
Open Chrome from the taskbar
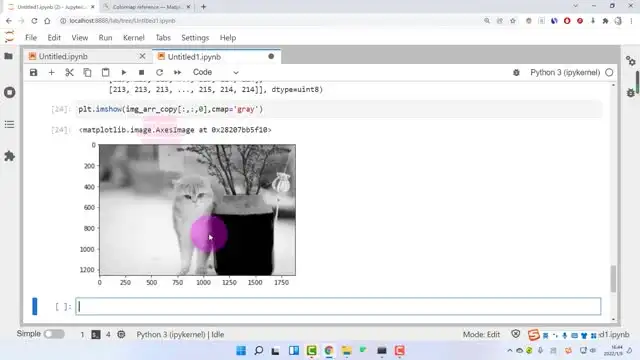tap(329, 351)
